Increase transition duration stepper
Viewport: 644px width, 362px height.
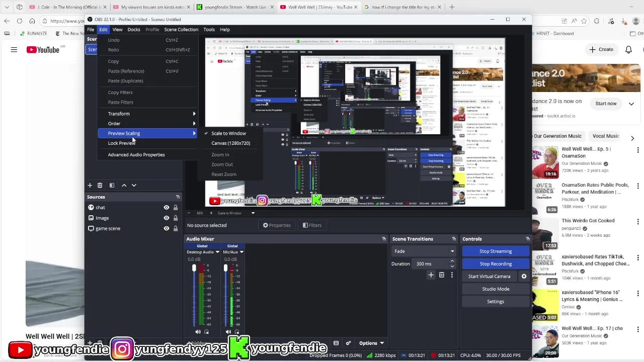pyautogui.click(x=452, y=261)
